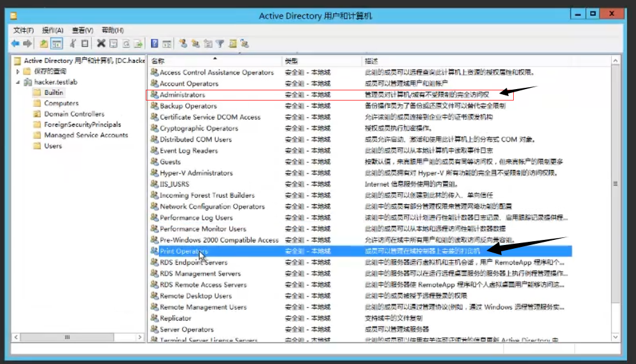Click tree pane horizontal scrollbar left arrow
Screen dimensions: 636x364
click(x=16, y=337)
